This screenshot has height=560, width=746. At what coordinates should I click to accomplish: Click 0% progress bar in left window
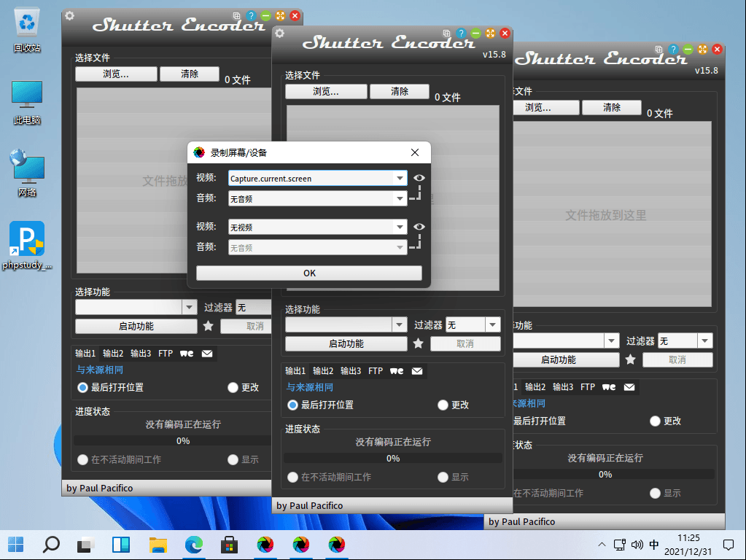[173, 441]
